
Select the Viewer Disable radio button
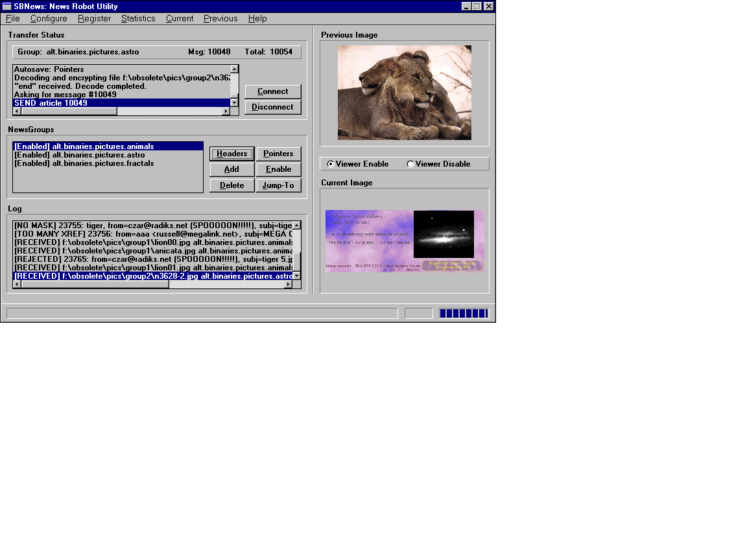point(410,164)
